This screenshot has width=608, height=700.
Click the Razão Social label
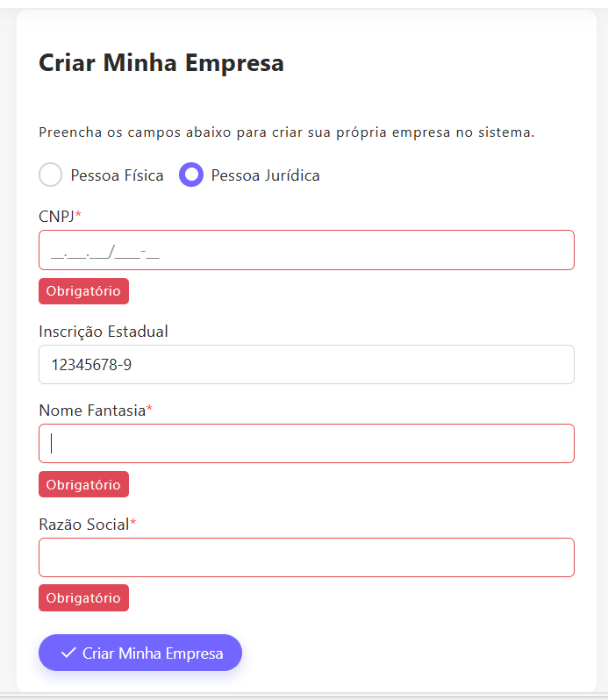point(84,524)
